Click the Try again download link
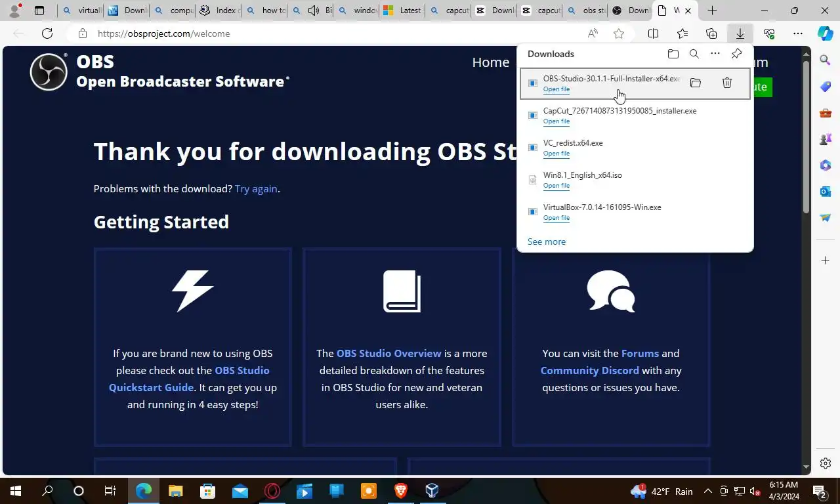840x504 pixels. 256,188
